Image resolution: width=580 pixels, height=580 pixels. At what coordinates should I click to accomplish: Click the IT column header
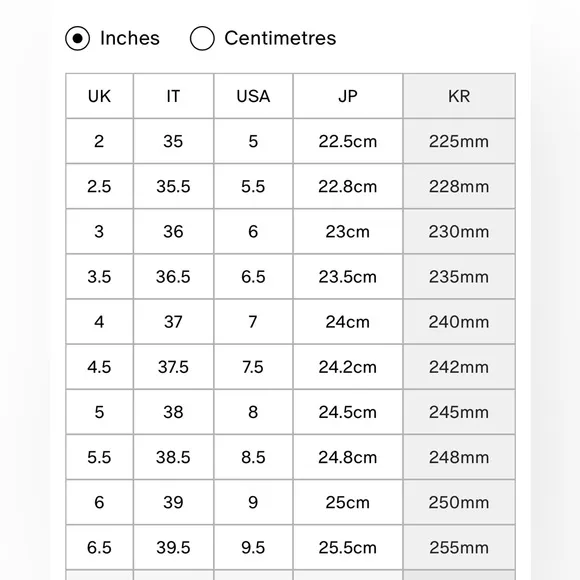[x=173, y=96]
